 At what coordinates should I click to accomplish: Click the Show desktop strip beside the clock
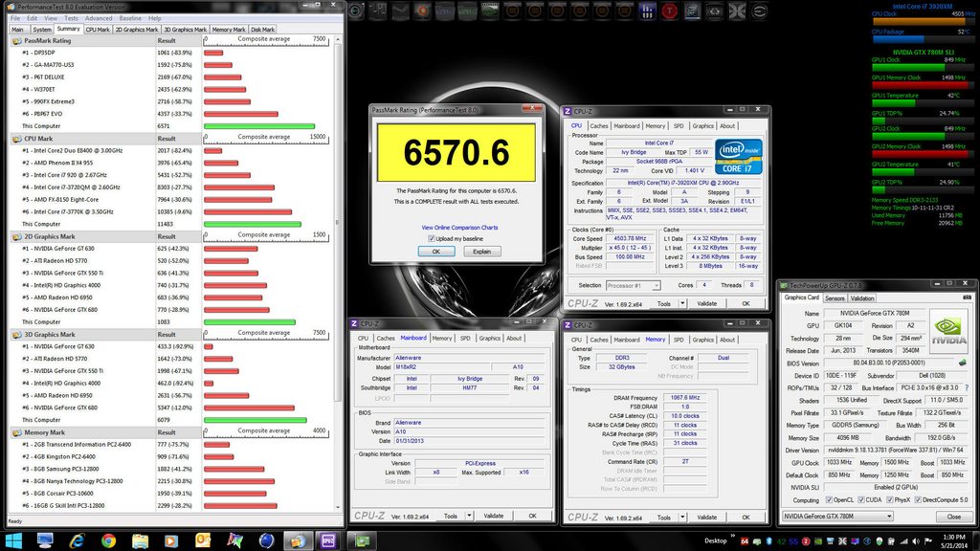click(x=976, y=541)
